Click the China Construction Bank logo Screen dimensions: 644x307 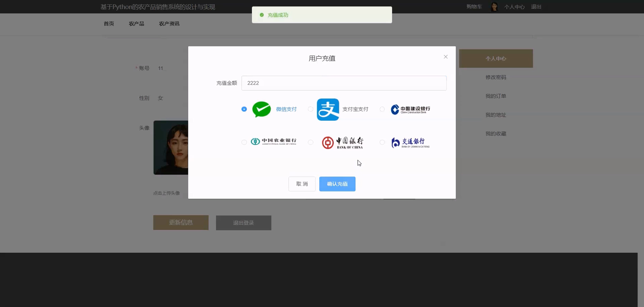click(410, 110)
